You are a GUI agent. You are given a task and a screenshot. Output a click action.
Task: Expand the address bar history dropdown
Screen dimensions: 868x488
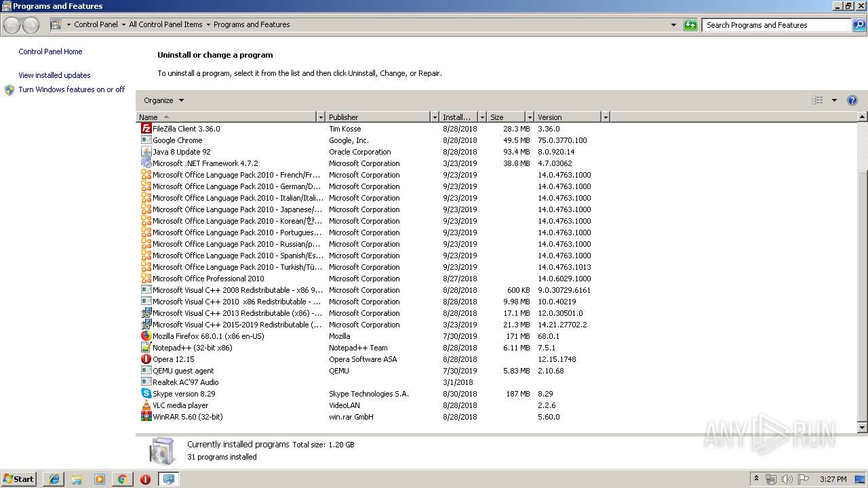(x=673, y=25)
